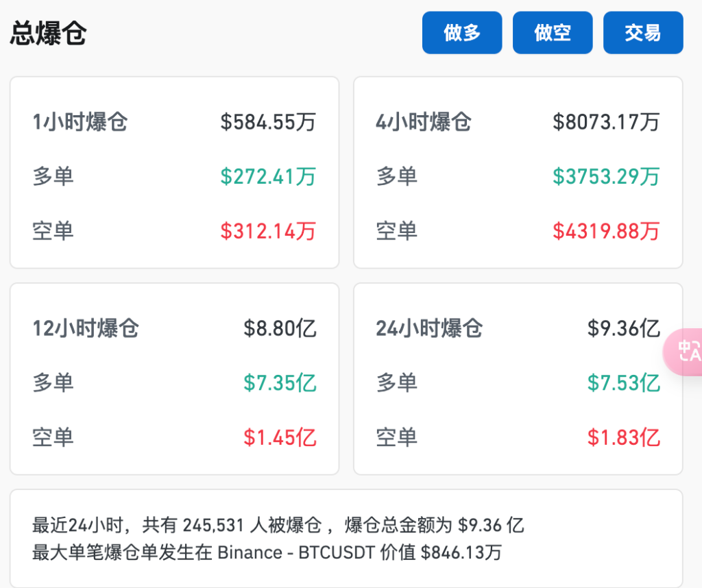The width and height of the screenshot is (702, 588).
Task: Select the 4小时爆仓 label
Action: pyautogui.click(x=424, y=122)
